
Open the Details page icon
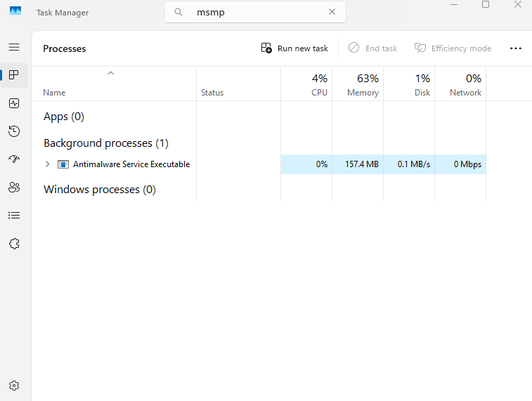pyautogui.click(x=14, y=216)
